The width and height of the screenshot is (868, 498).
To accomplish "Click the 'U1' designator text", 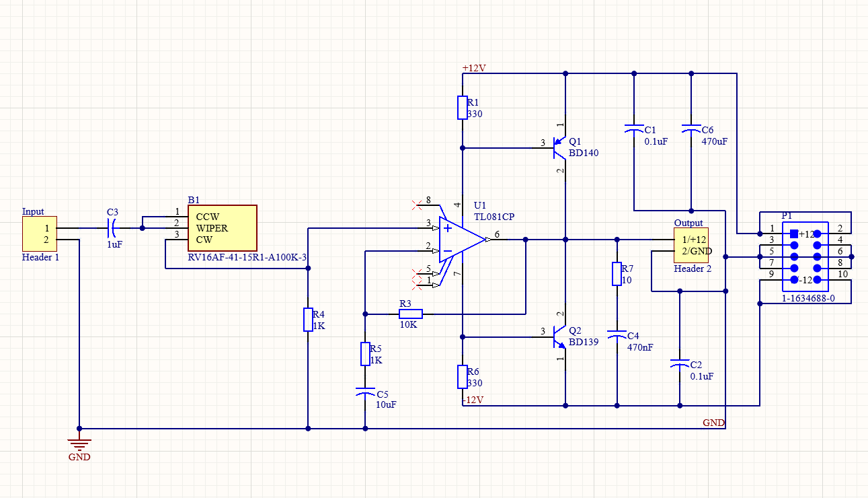I will tap(479, 205).
